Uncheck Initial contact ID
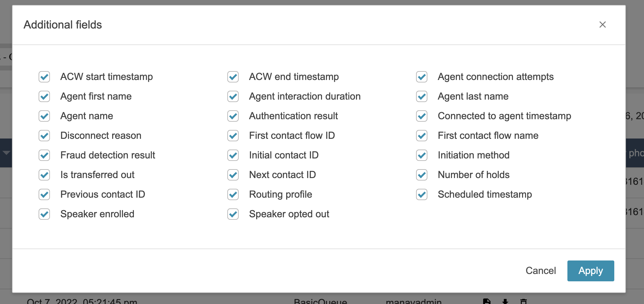 point(233,155)
